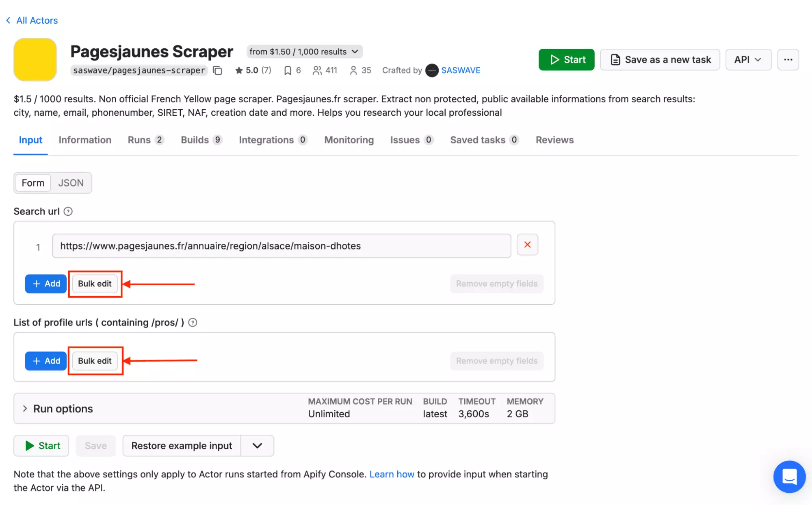The height and width of the screenshot is (505, 812).
Task: Click the bottom Start button
Action: click(41, 446)
